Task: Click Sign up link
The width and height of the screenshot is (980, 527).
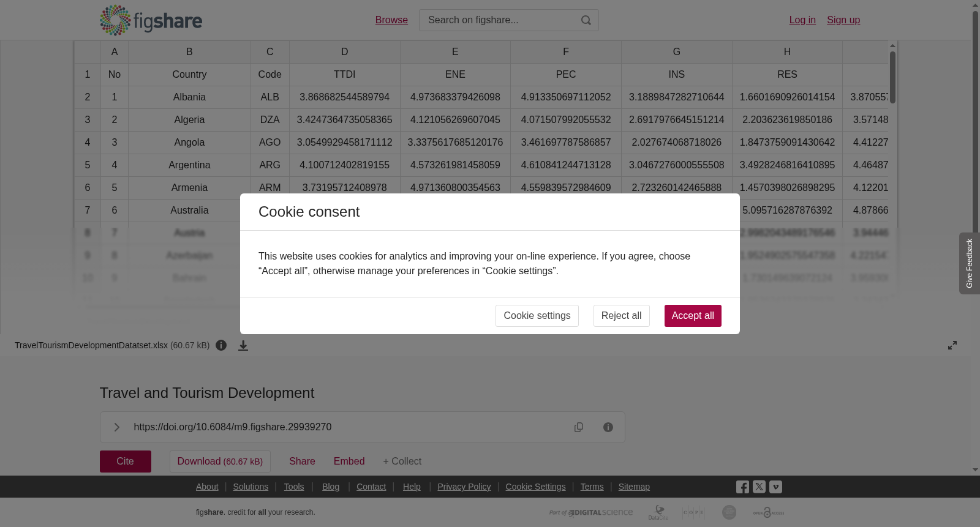Action: click(x=843, y=20)
